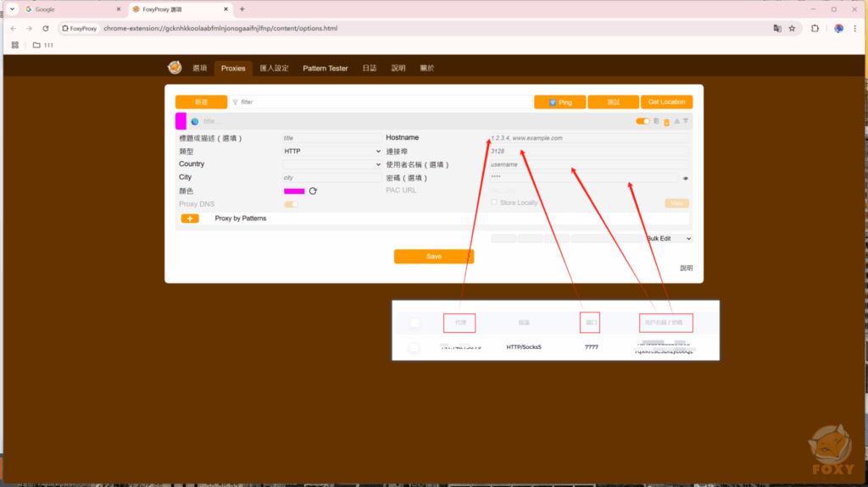Go forward with the browser forward arrow
This screenshot has height=487, width=868.
point(30,28)
